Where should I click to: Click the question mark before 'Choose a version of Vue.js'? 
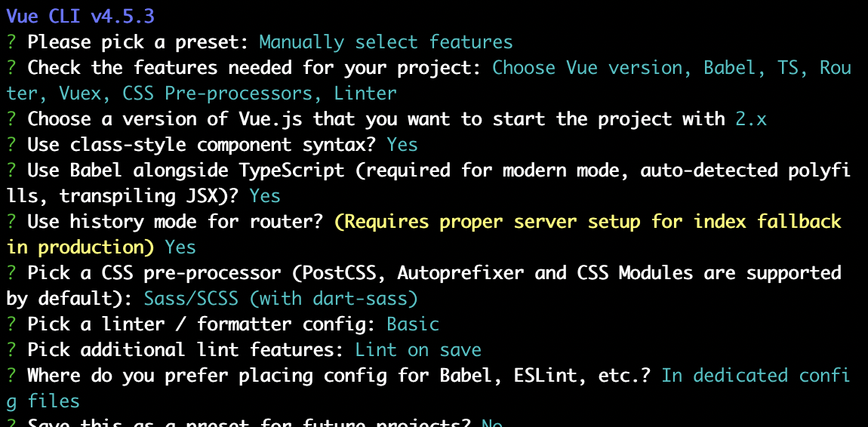[11, 119]
